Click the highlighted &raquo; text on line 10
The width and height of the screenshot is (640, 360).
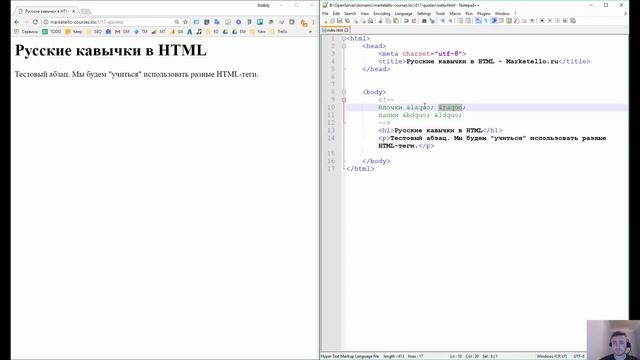coord(450,107)
